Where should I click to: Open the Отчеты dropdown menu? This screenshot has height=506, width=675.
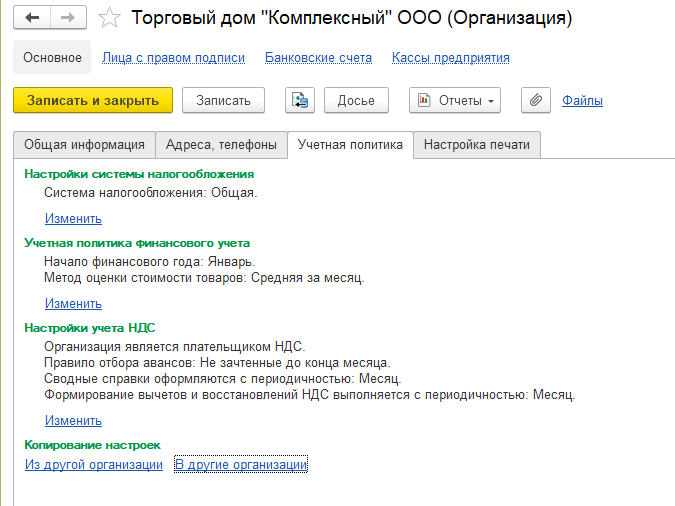(x=455, y=100)
